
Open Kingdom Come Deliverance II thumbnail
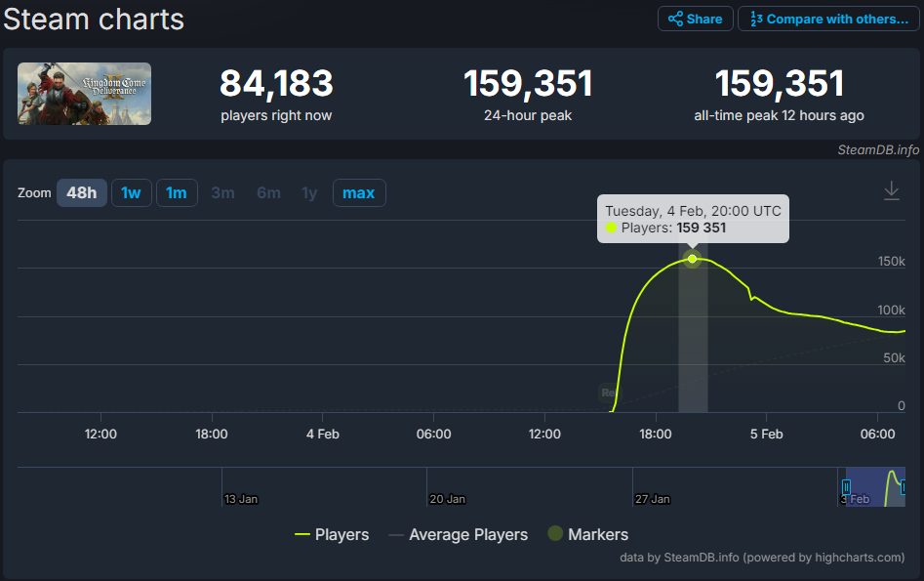point(84,94)
